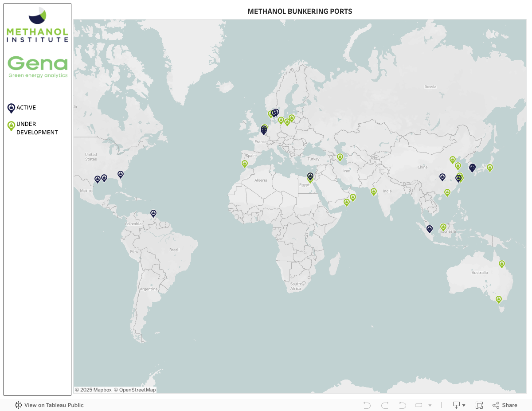Click the Algeria country label
Viewport: 532px width, 411px height.
[x=261, y=180]
